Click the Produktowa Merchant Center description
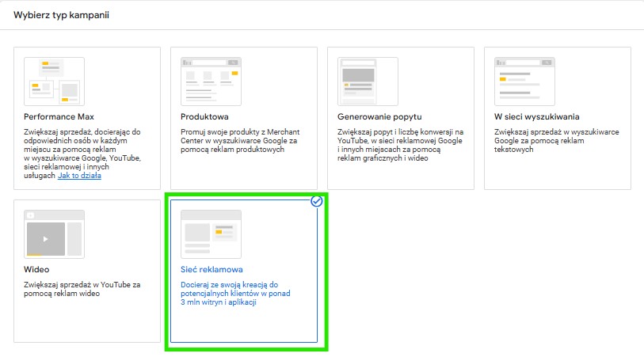The height and width of the screenshot is (357, 644). pos(240,141)
